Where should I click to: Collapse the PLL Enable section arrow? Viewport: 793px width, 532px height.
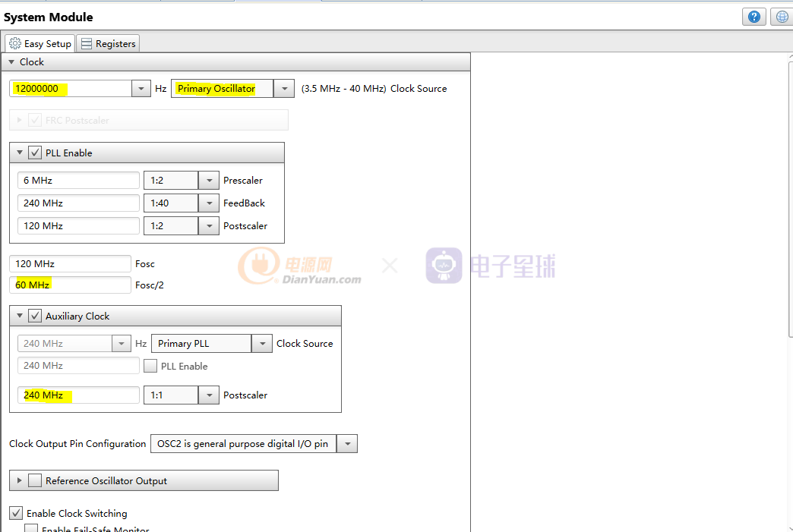(20, 153)
